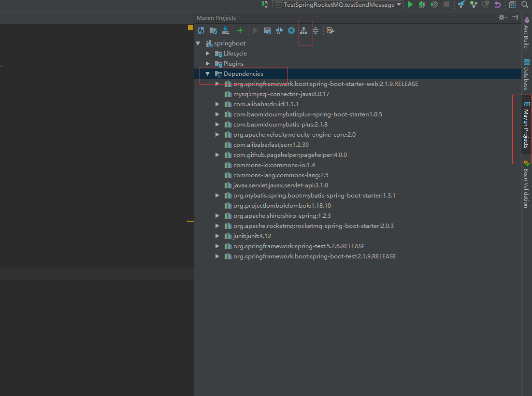This screenshot has width=532, height=396.
Task: Hide the Maven Projects panel
Action: coord(515,18)
